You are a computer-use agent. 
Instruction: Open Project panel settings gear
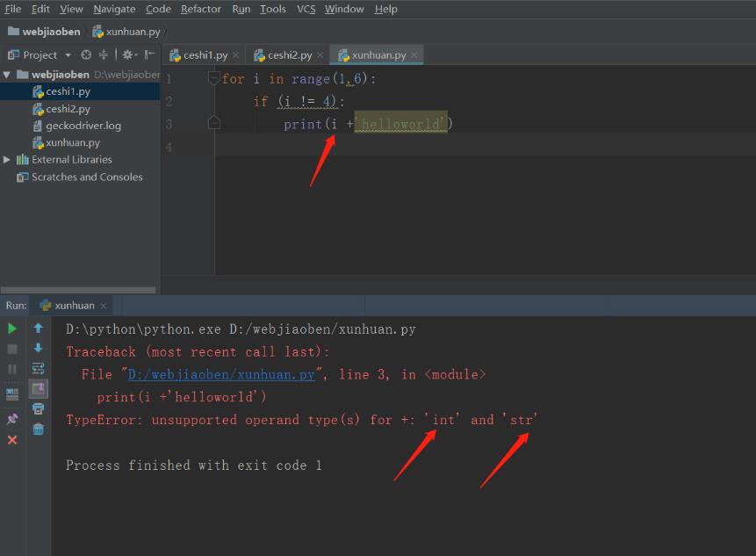pyautogui.click(x=126, y=54)
